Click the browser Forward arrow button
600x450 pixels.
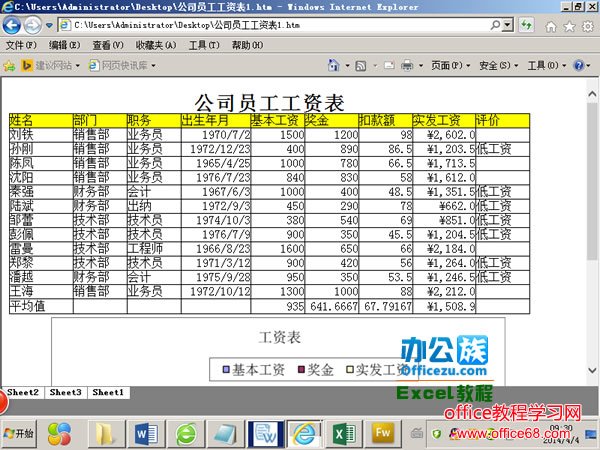[x=33, y=26]
